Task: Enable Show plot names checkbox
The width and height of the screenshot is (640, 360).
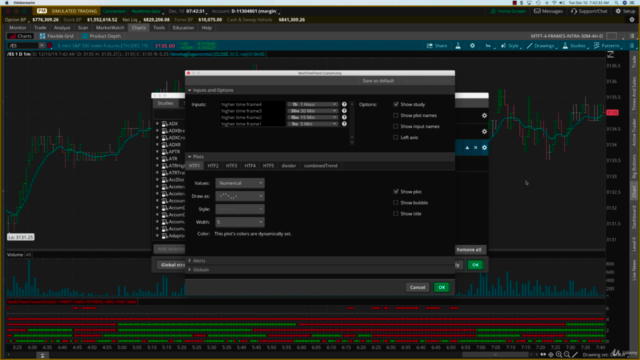Action: pos(396,116)
